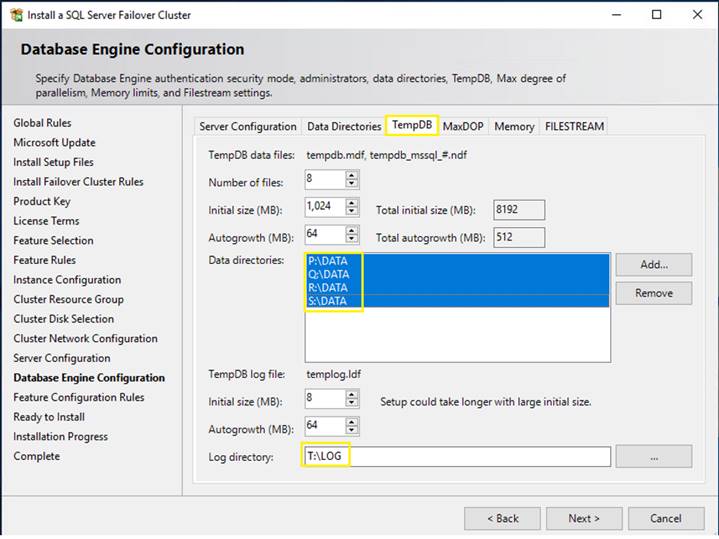Increase Number of files with up arrow
Screen dimensions: 719x539
(x=352, y=175)
